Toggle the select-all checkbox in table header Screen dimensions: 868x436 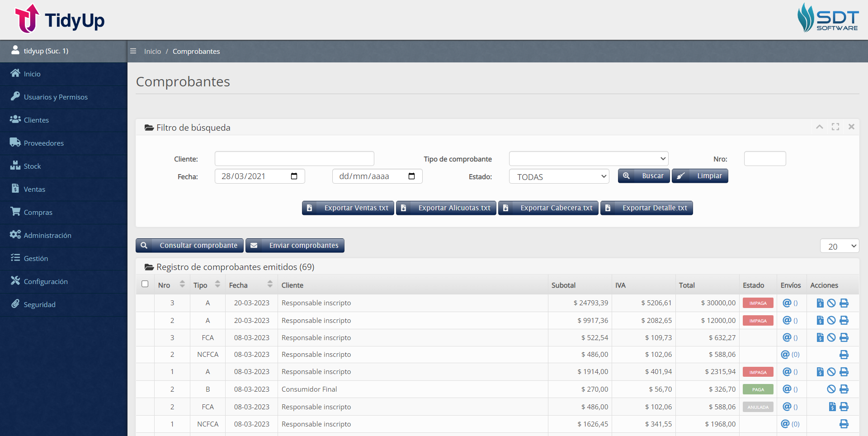pyautogui.click(x=145, y=284)
